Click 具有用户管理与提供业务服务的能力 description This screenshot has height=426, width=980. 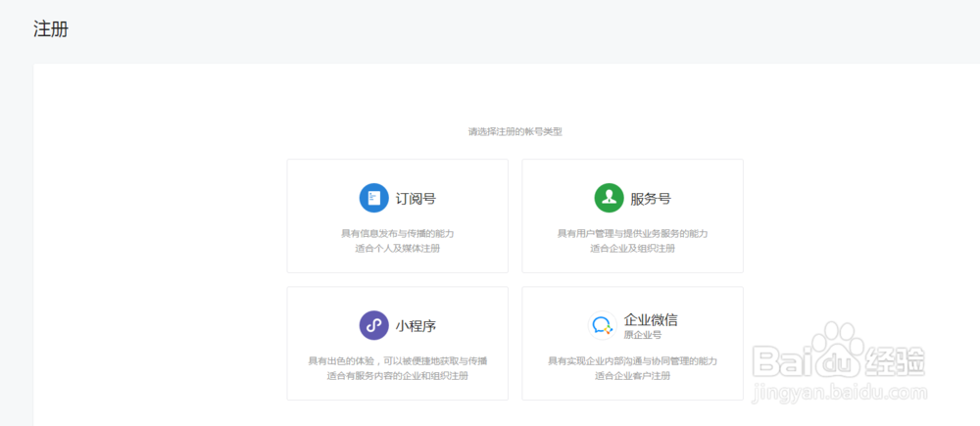tap(632, 234)
